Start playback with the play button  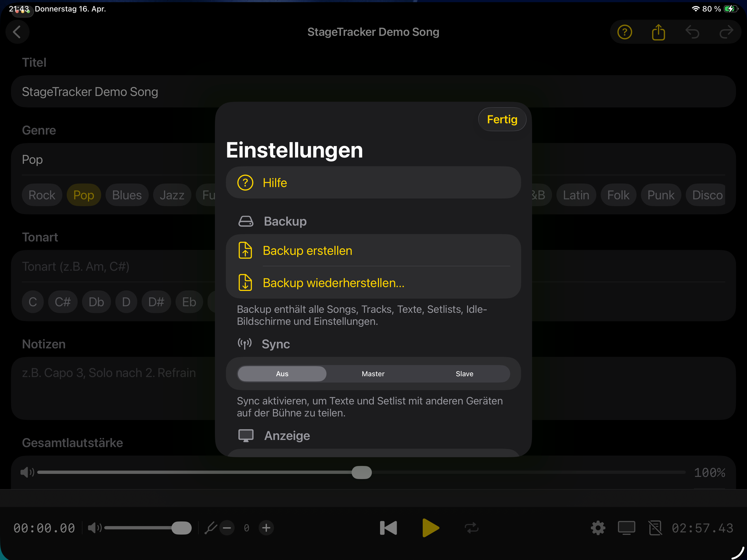[x=431, y=527]
